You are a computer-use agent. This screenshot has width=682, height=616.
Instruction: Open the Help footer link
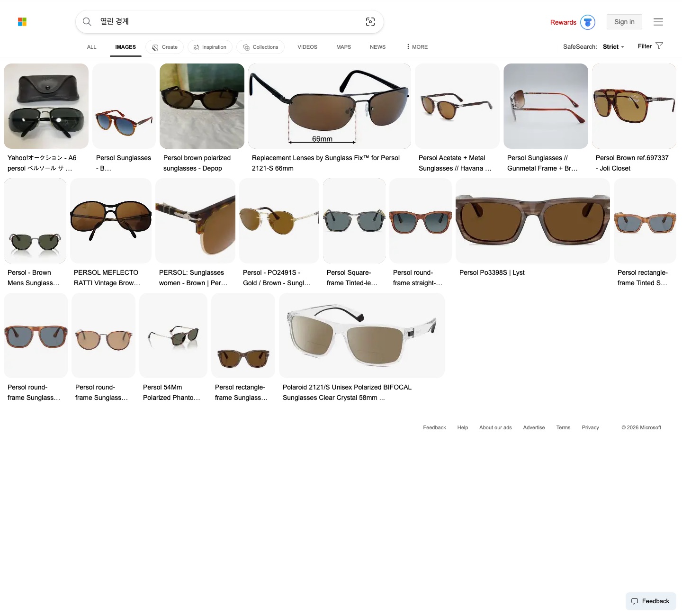tap(463, 427)
